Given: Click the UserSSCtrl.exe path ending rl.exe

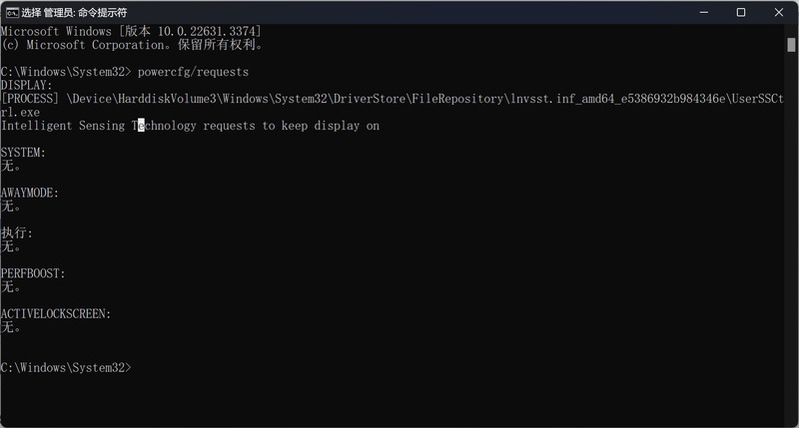Looking at the screenshot, I should coord(20,112).
